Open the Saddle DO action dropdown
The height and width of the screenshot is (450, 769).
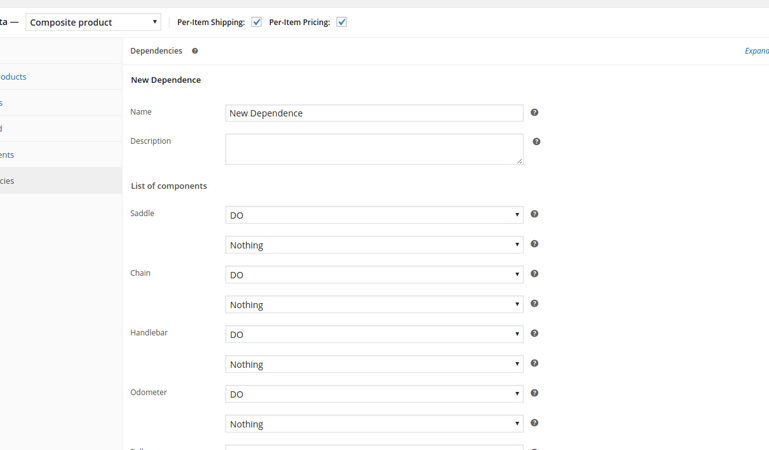(374, 215)
